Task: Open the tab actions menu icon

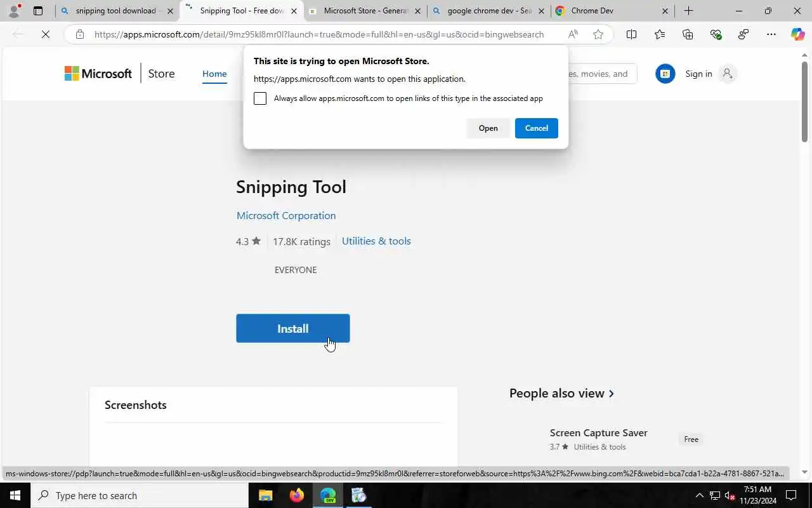Action: 38,11
